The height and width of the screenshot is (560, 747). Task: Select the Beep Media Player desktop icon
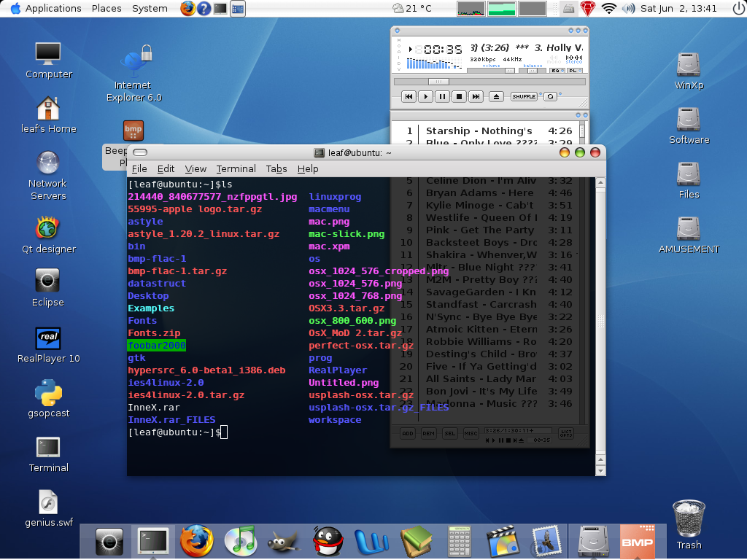click(x=133, y=131)
